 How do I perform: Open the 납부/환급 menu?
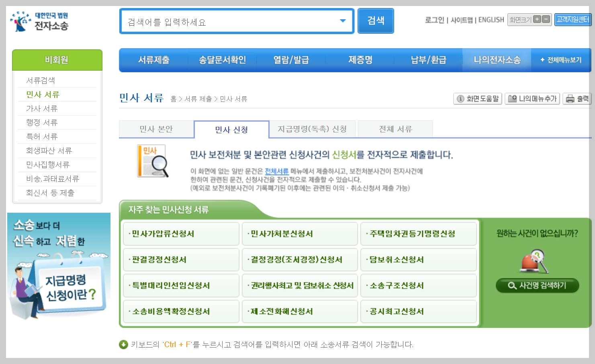[428, 60]
